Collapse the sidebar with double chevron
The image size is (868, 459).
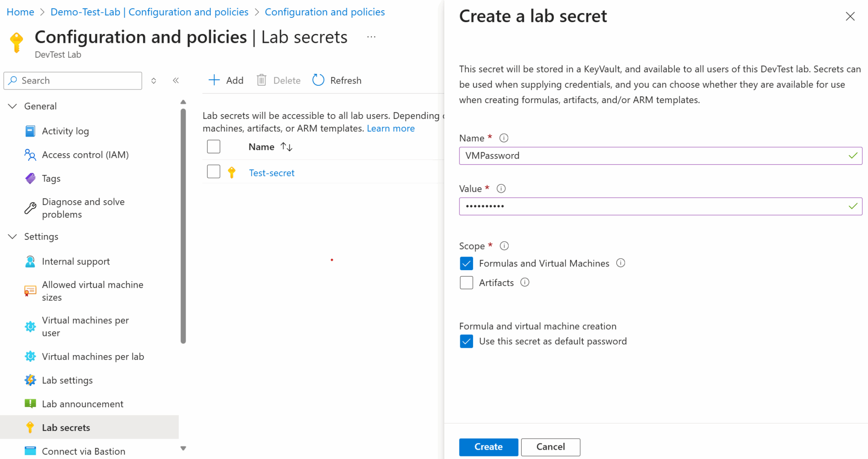pos(176,80)
